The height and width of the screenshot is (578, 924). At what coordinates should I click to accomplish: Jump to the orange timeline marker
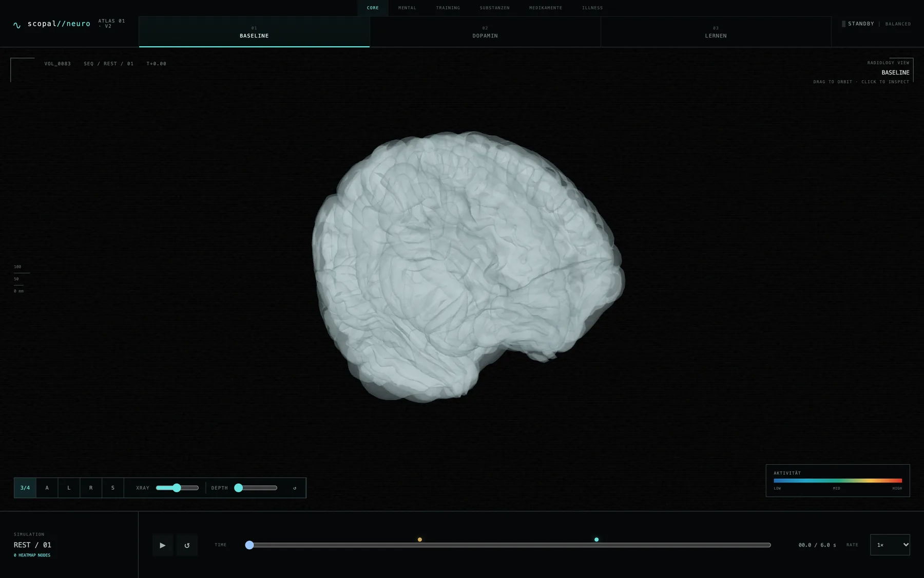[x=420, y=539]
